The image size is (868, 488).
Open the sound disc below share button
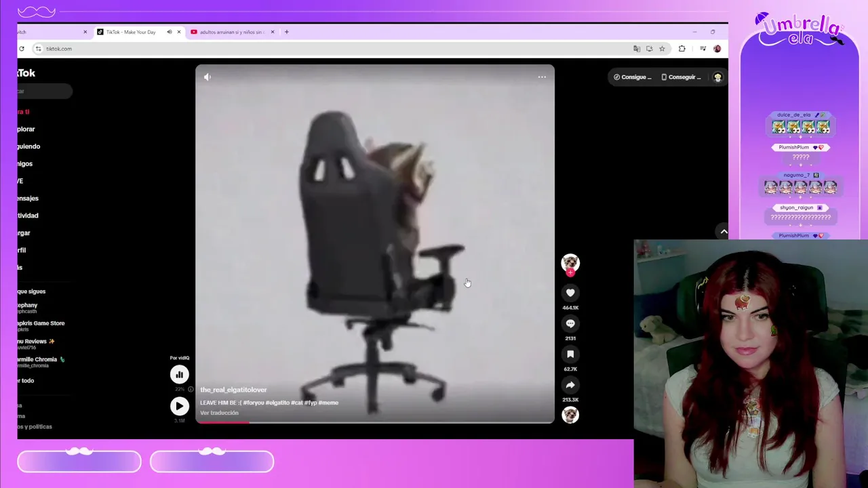[x=570, y=415]
